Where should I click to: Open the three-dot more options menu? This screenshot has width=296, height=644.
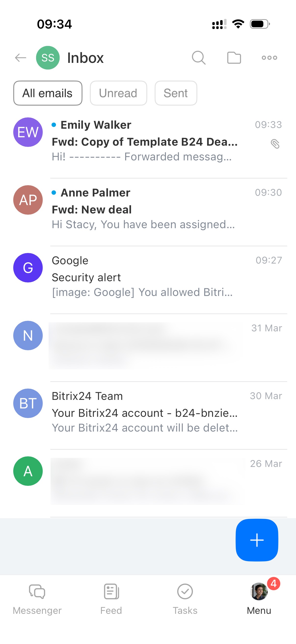click(269, 58)
